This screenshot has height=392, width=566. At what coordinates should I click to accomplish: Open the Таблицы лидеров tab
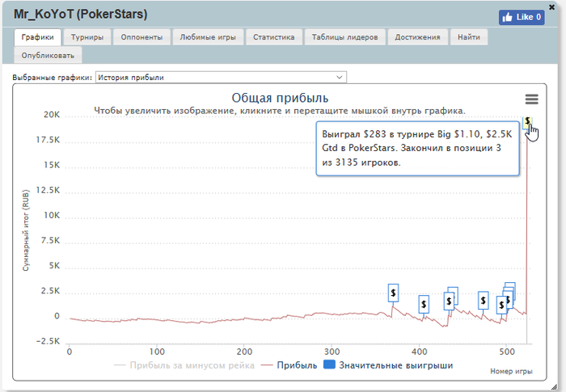344,37
